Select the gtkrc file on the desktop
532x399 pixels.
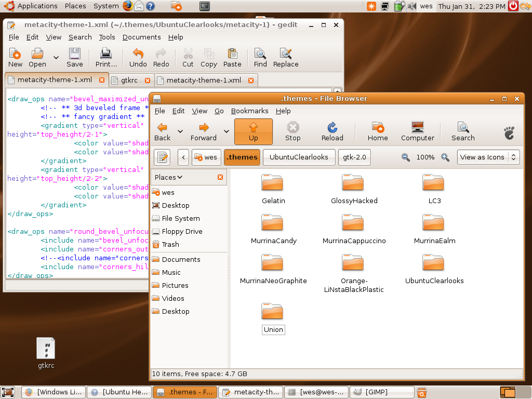click(x=46, y=353)
